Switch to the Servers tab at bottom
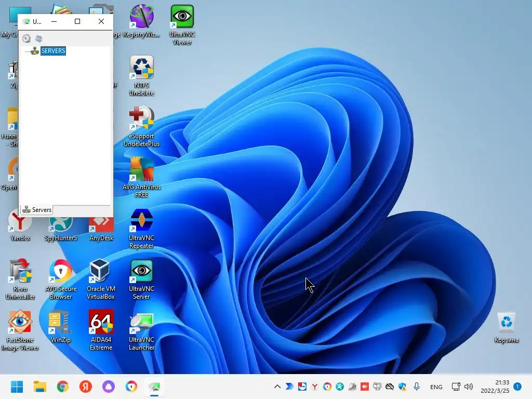The height and width of the screenshot is (399, 532). [37, 210]
